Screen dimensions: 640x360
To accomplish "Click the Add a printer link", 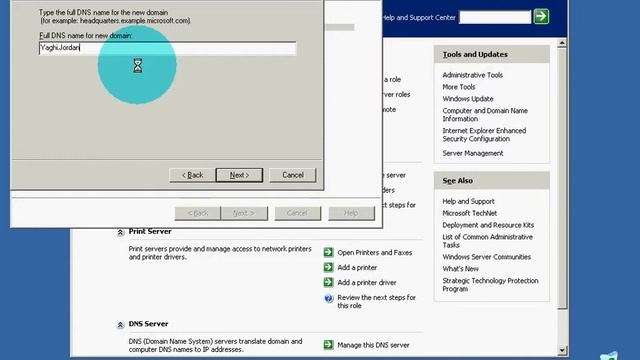I will pos(357,268).
